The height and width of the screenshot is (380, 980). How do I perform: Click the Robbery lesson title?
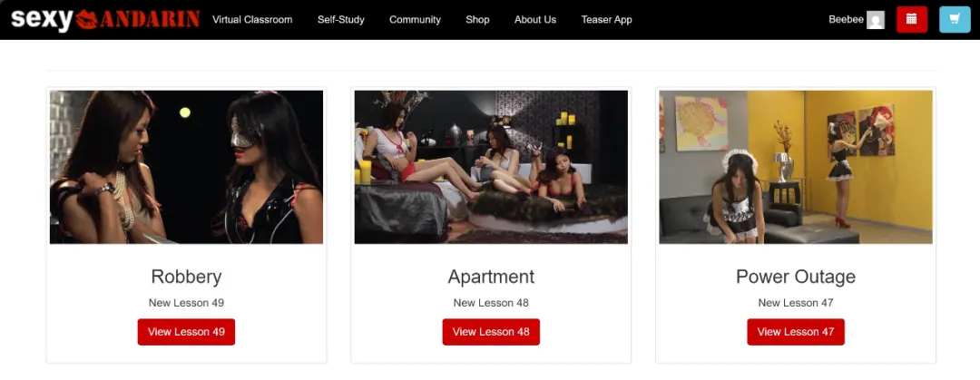[186, 277]
